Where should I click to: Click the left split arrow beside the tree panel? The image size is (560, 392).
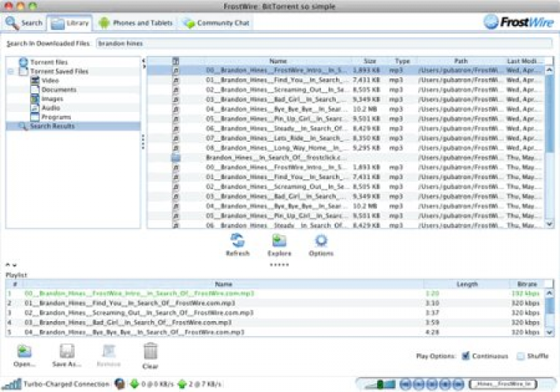(143, 60)
